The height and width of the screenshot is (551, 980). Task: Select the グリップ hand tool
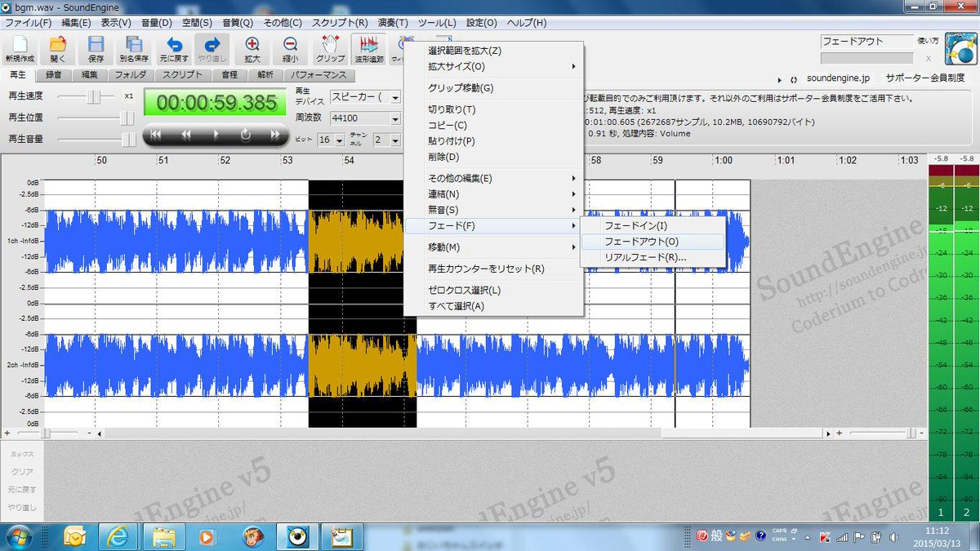[x=330, y=49]
